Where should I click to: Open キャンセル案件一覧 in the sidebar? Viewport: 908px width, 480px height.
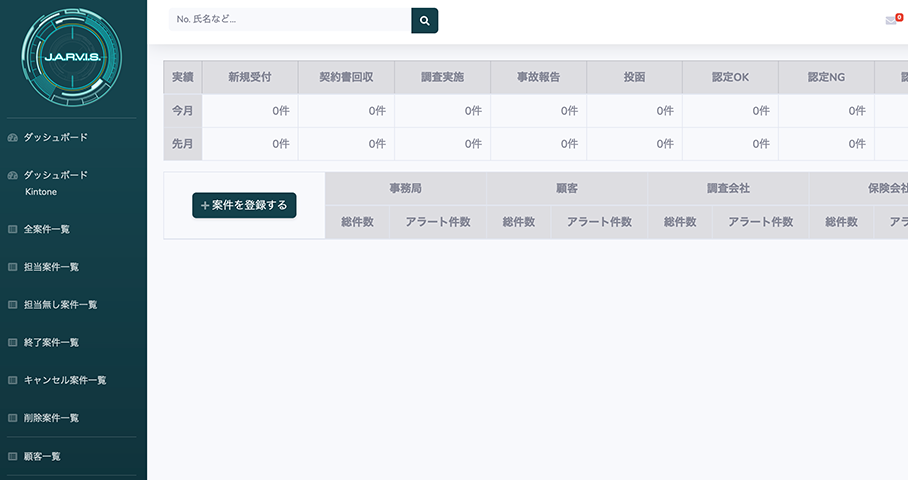pyautogui.click(x=65, y=380)
